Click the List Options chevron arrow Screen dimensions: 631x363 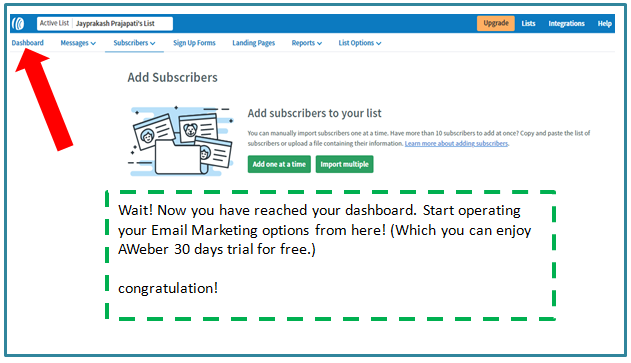(x=379, y=43)
